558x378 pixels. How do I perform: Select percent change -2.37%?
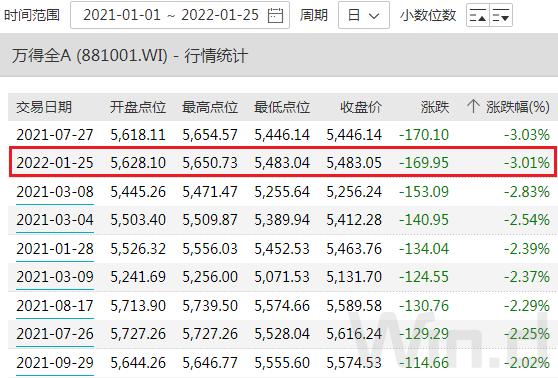527,277
